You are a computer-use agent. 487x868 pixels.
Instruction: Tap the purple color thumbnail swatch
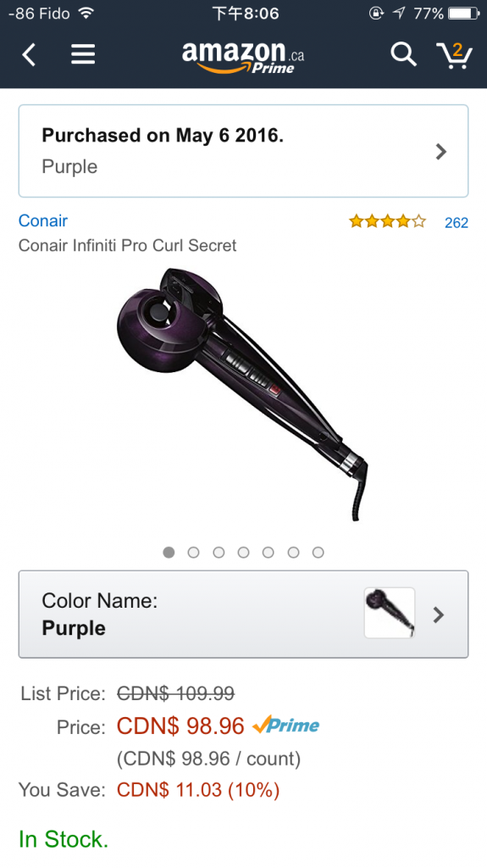(x=390, y=613)
